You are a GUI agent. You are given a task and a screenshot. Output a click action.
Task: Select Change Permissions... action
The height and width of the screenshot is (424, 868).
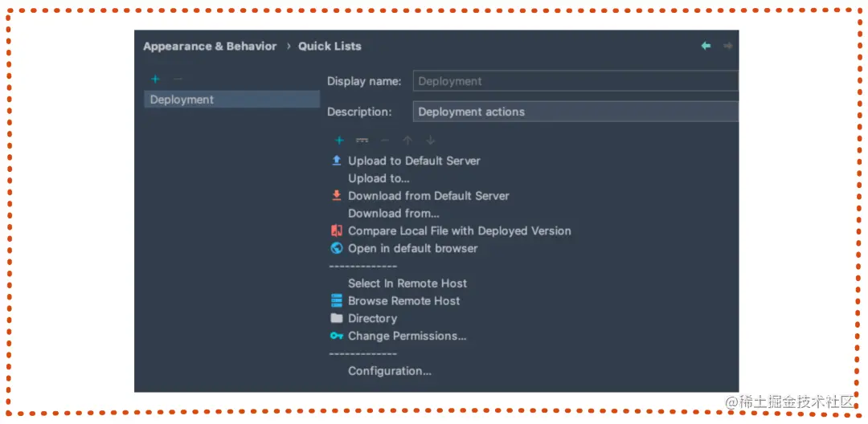[407, 336]
